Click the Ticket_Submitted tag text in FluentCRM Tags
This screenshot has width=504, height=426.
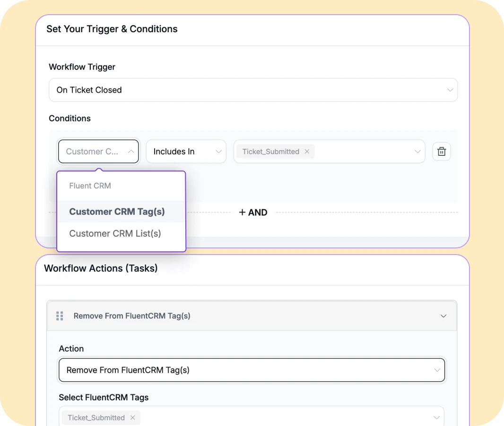click(96, 417)
